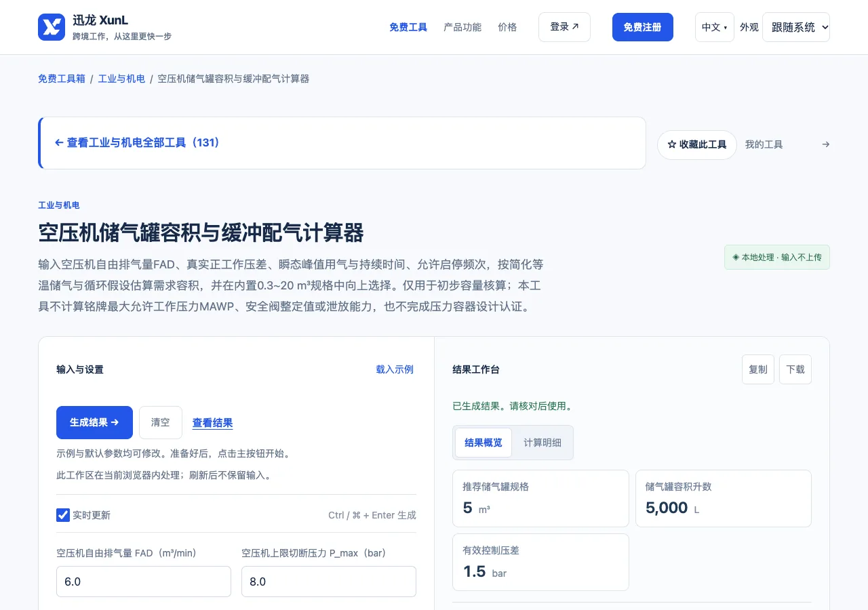Image resolution: width=868 pixels, height=610 pixels.
Task: Click 载入示例 link
Action: (395, 369)
